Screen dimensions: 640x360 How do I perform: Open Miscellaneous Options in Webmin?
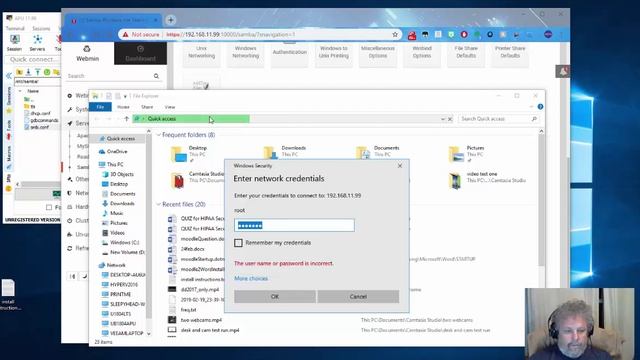coord(378,52)
